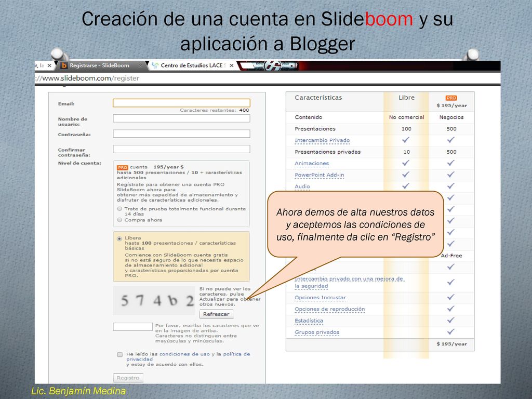
Task: Click the PRO checkmark for Grupos privados
Action: 450,332
